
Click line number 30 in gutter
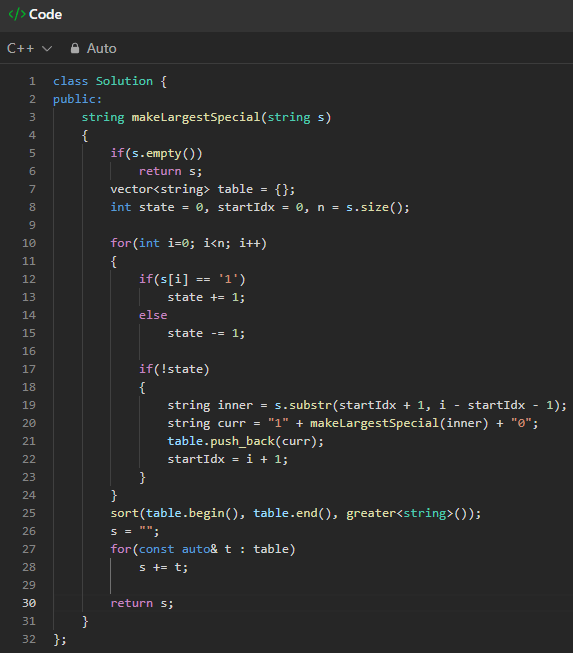click(29, 603)
